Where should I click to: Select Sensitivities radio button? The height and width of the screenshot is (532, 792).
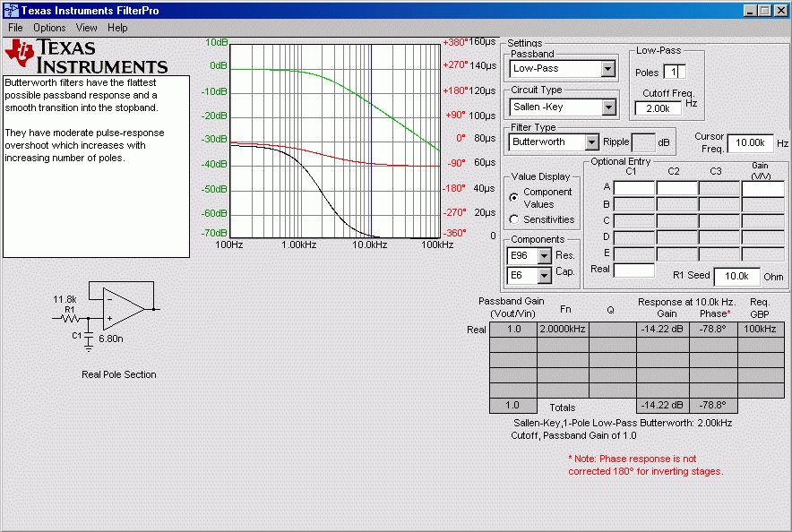[513, 219]
